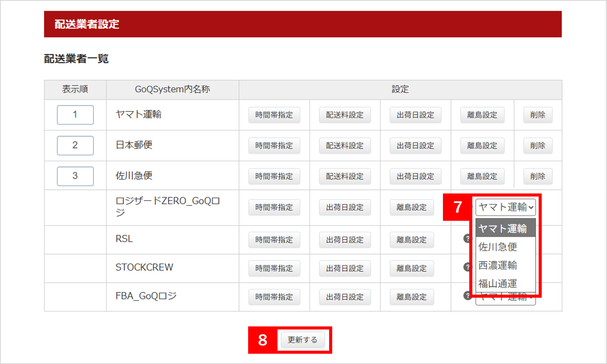This screenshot has height=364, width=607.
Task: Open 時間帯指定 for FBA_GoQロジ
Action: pos(274,297)
